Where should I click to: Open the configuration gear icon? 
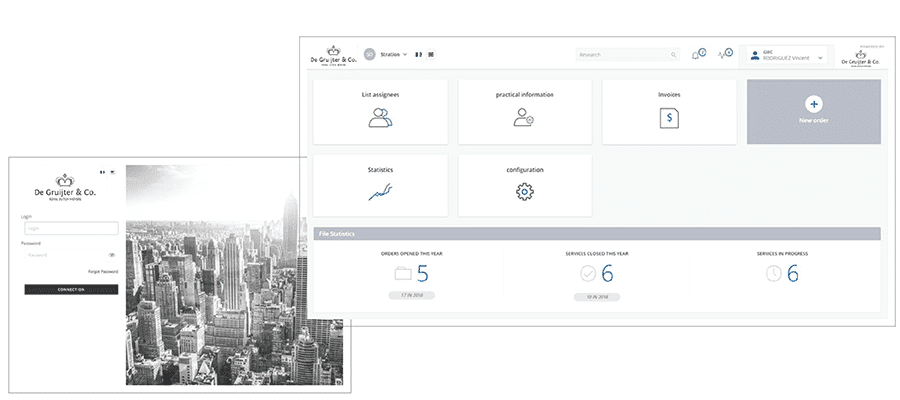coord(525,192)
